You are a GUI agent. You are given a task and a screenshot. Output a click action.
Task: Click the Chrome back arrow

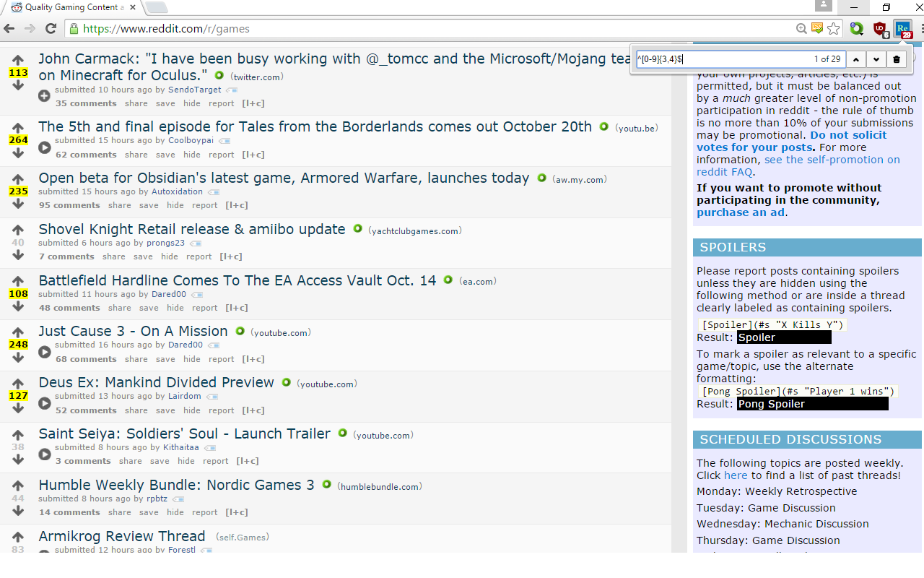(x=9, y=29)
